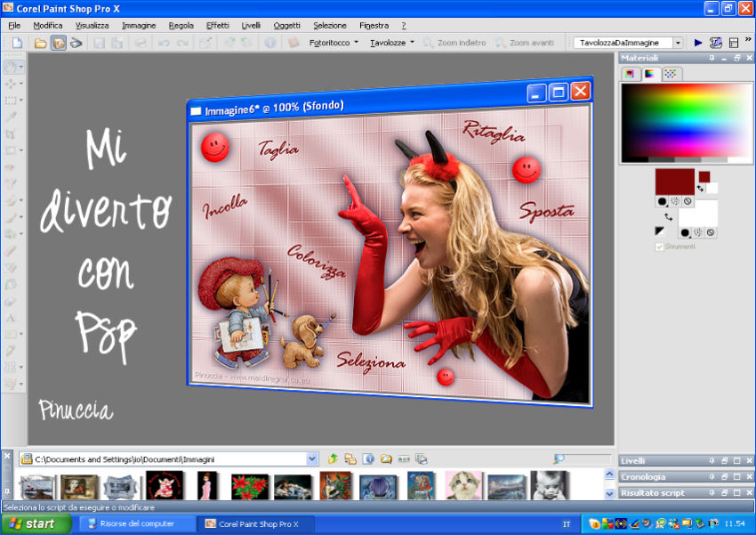Click Zoom indietro in the toolbar
This screenshot has height=535, width=756.
click(454, 43)
